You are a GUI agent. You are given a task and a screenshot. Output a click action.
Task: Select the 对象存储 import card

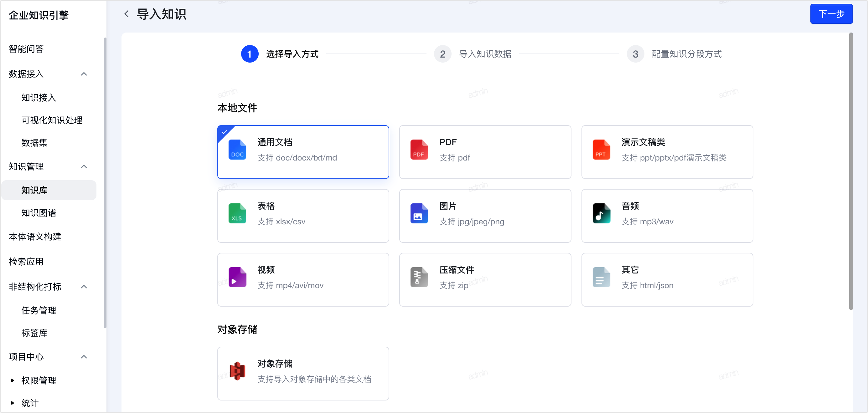click(303, 373)
